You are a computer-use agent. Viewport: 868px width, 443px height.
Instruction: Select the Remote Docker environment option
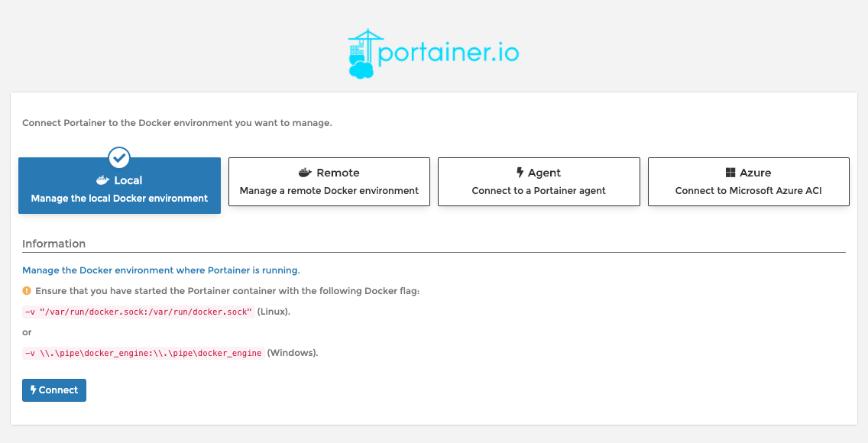(329, 182)
